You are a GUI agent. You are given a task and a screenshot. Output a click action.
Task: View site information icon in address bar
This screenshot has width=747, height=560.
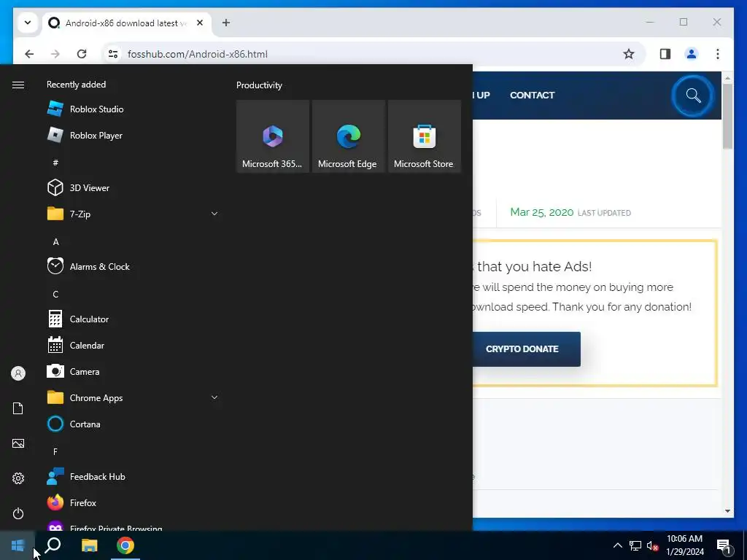tap(113, 54)
